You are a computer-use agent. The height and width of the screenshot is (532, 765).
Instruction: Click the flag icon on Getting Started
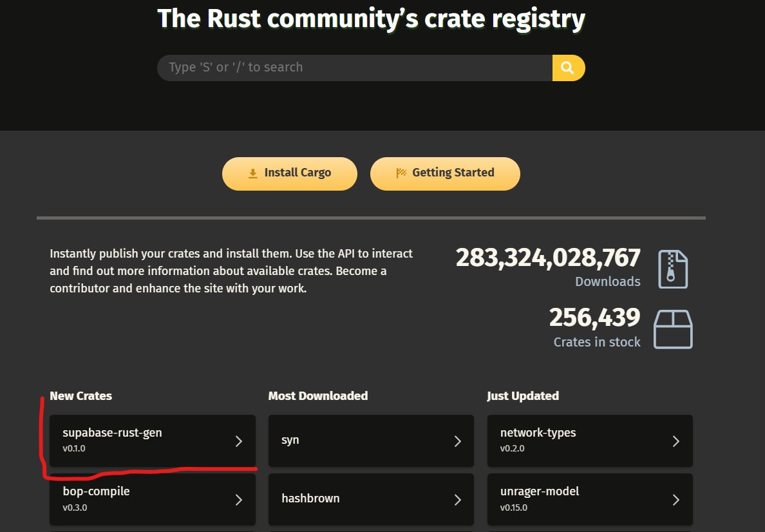click(401, 173)
